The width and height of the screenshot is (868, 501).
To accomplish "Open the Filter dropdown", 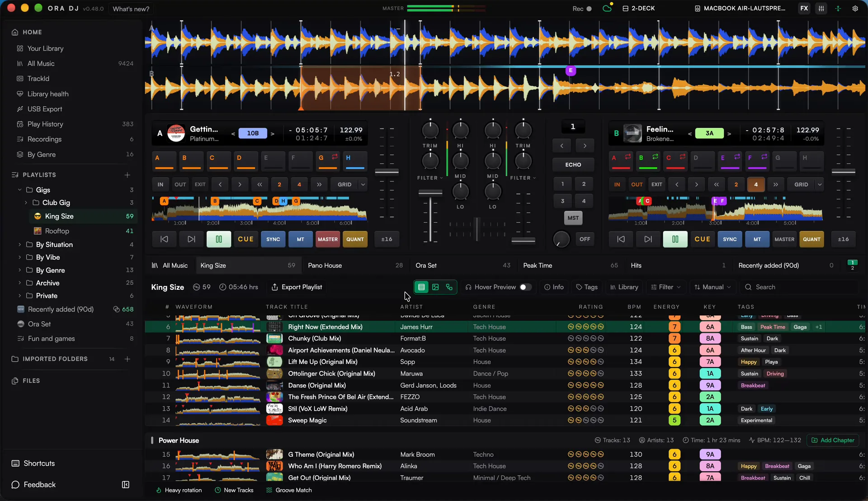I will (x=665, y=287).
